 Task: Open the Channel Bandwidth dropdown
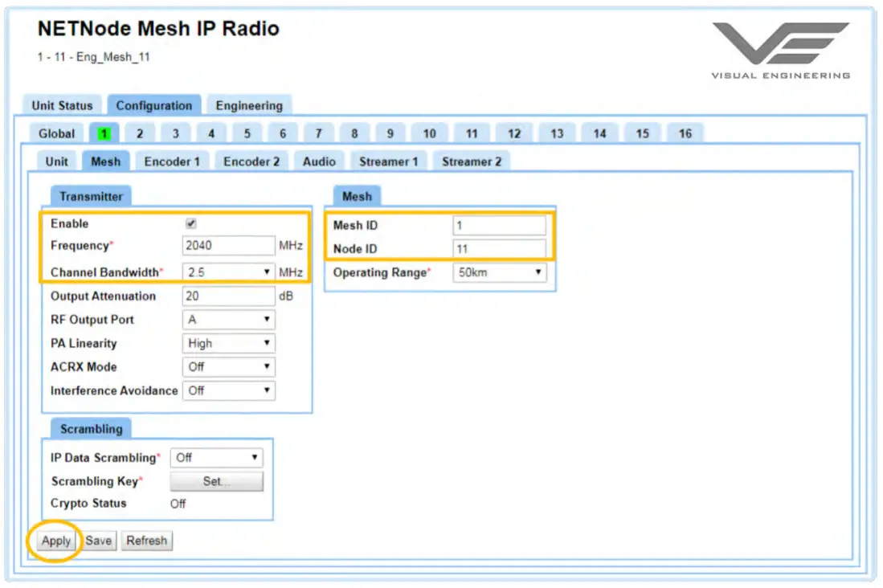229,272
